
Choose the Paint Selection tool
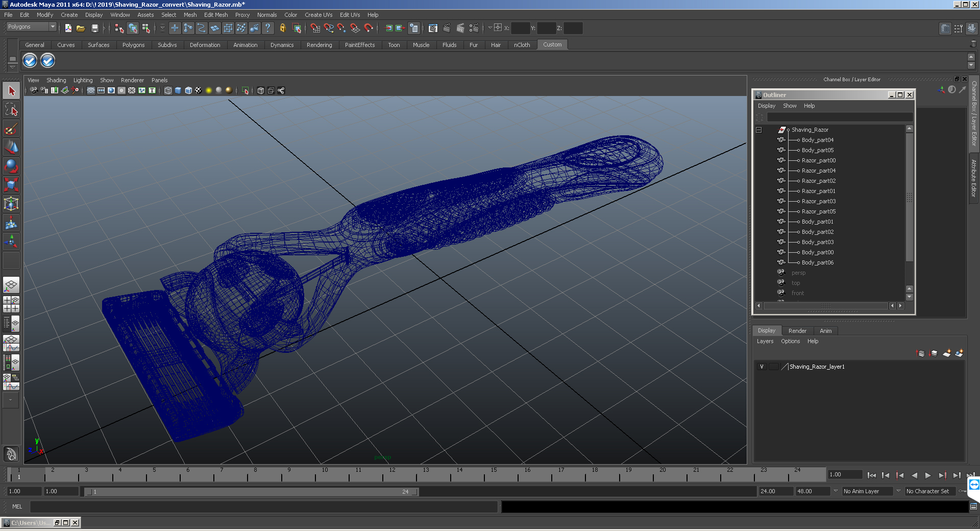[x=11, y=128]
